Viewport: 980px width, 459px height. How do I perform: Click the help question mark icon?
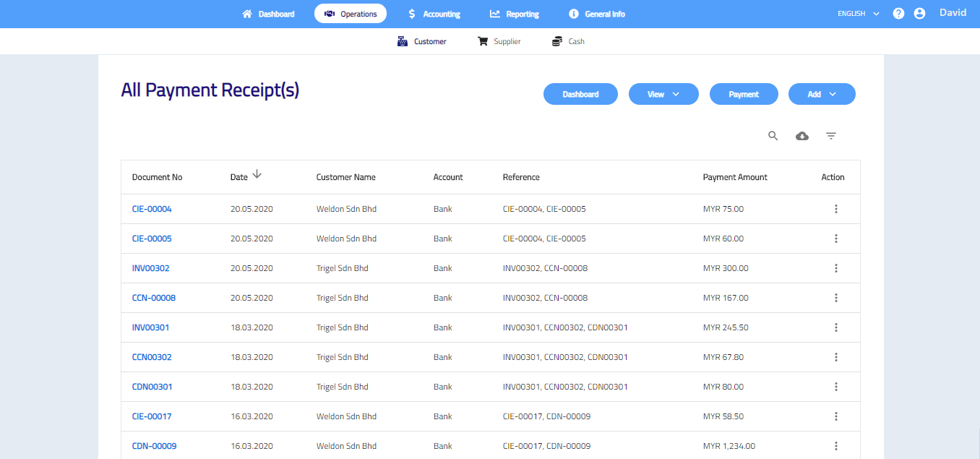[898, 14]
